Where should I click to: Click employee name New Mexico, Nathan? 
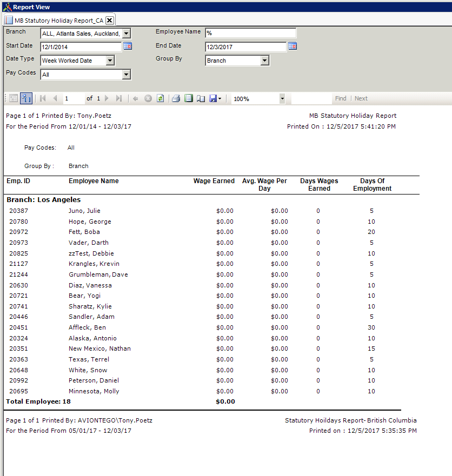click(99, 348)
